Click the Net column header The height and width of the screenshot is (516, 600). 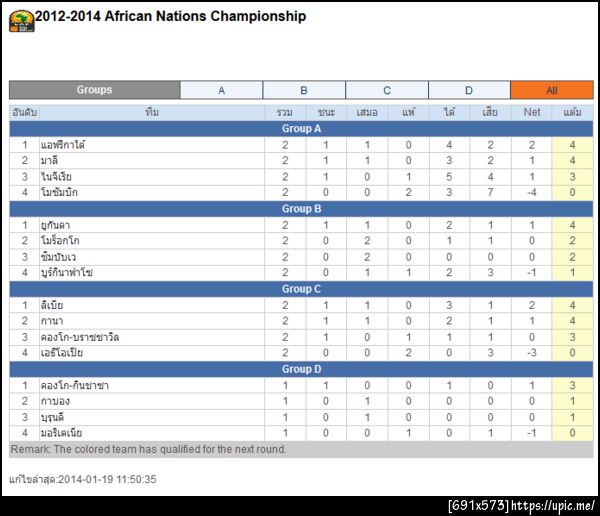point(532,112)
